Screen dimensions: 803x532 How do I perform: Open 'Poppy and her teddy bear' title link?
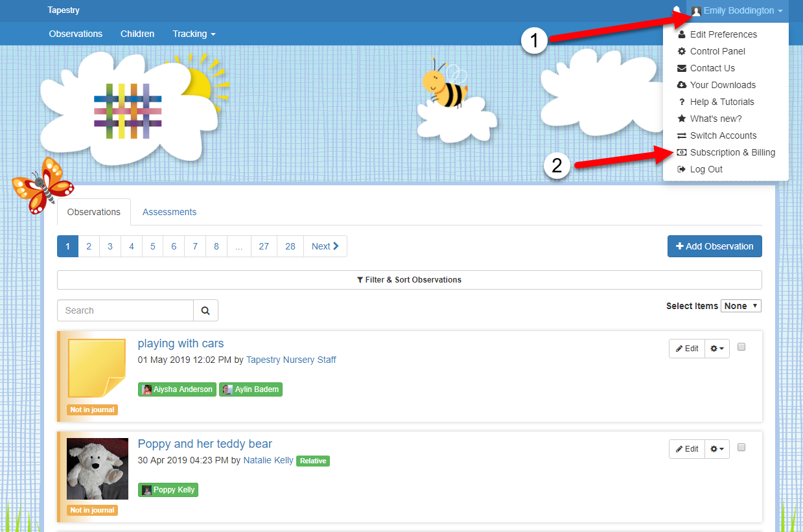pyautogui.click(x=205, y=444)
